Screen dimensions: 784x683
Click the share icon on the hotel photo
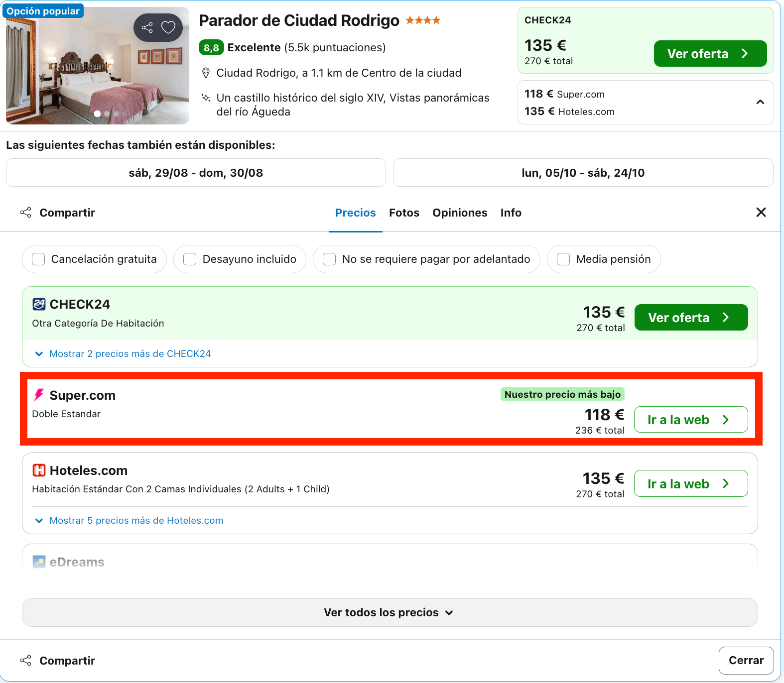point(147,27)
